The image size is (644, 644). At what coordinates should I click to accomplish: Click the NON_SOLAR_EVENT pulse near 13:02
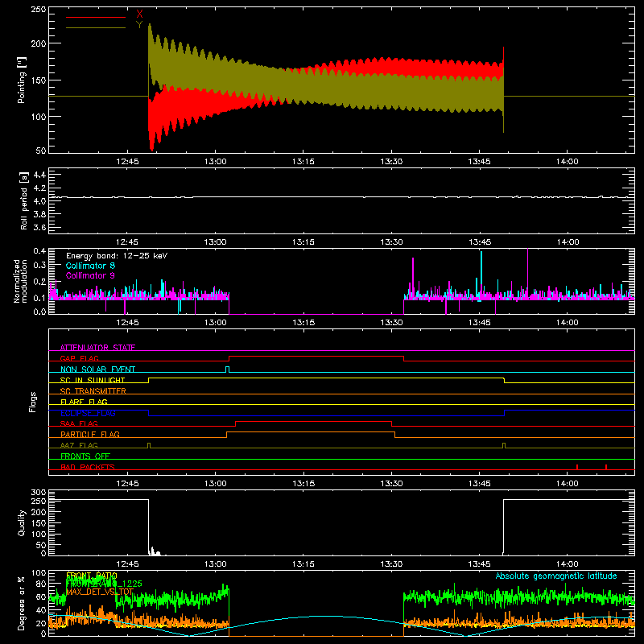(x=228, y=369)
